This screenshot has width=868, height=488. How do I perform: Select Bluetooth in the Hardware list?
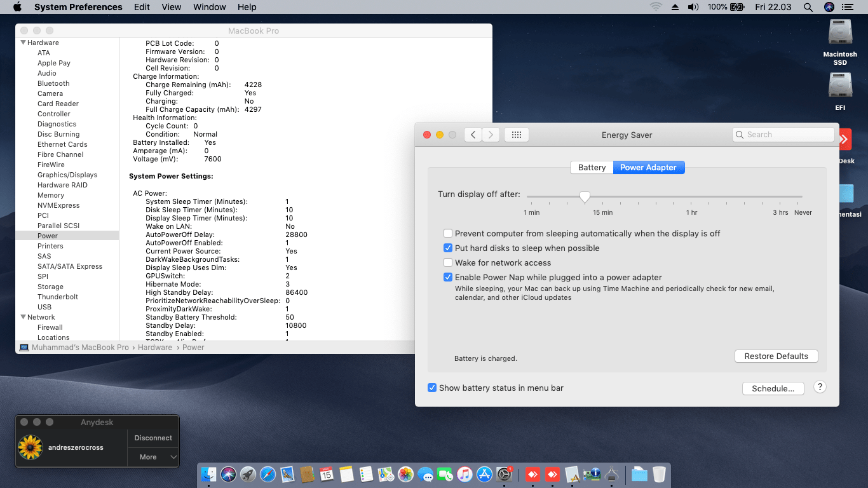pos(53,83)
